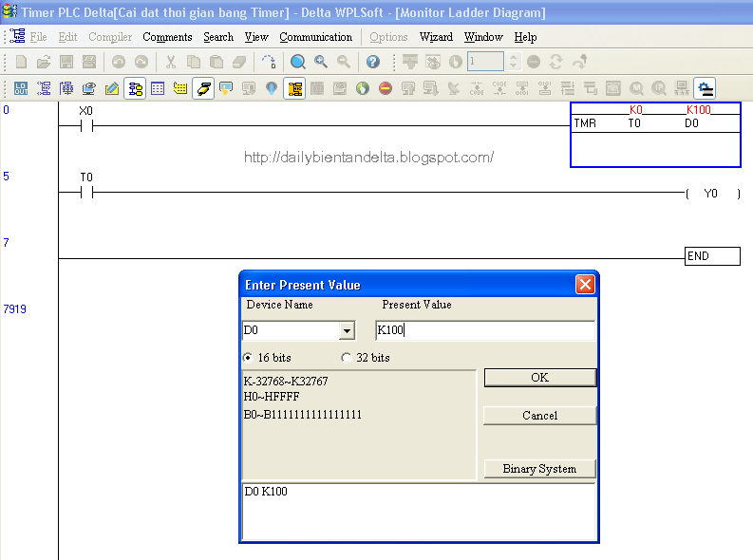Click the D0 K100 history list entry
Viewport: 753px width, 560px height.
pyautogui.click(x=266, y=492)
